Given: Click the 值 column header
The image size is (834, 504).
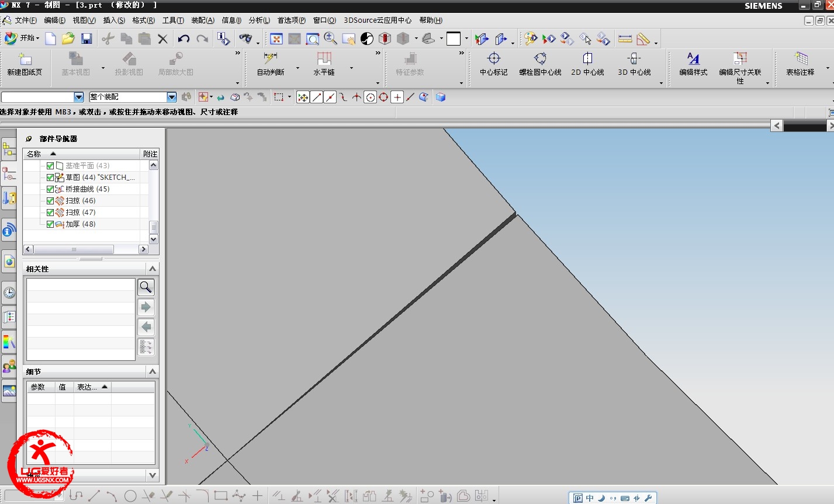Looking at the screenshot, I should click(64, 387).
